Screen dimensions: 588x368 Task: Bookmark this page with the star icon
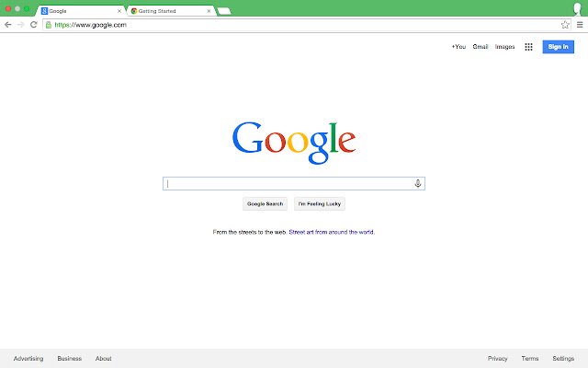coord(565,25)
